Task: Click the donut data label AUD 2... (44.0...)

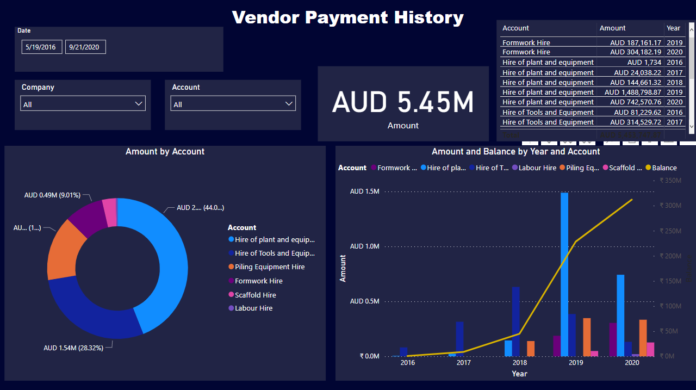Action: point(200,208)
